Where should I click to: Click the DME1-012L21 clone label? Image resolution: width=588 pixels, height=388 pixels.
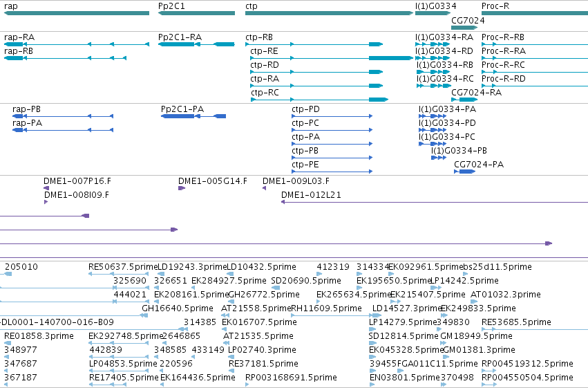click(311, 195)
